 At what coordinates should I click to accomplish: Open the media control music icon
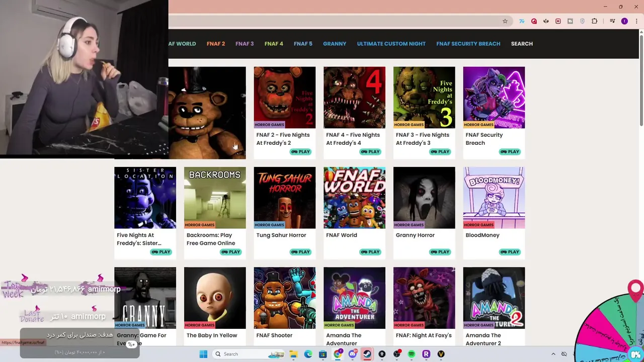612,21
